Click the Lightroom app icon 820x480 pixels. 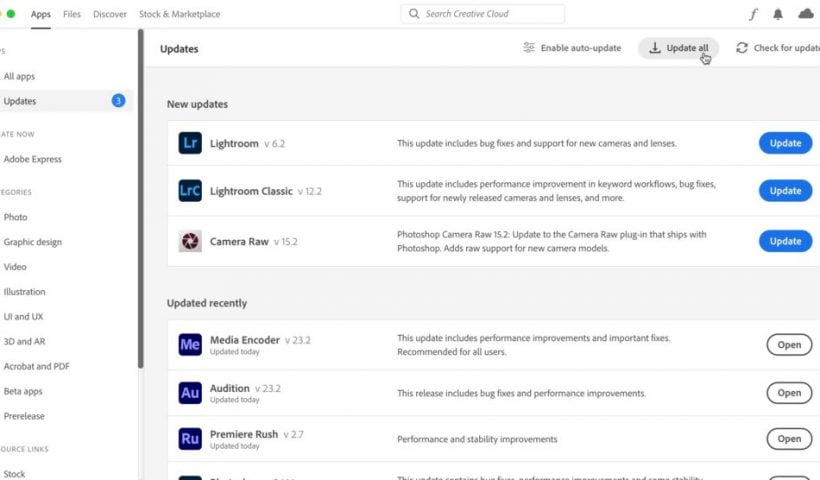tap(190, 143)
